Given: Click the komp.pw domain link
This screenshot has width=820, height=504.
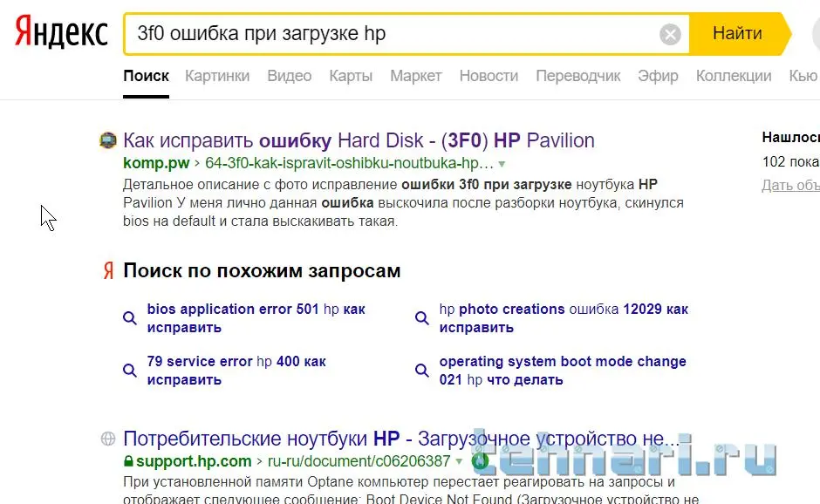Looking at the screenshot, I should point(156,163).
